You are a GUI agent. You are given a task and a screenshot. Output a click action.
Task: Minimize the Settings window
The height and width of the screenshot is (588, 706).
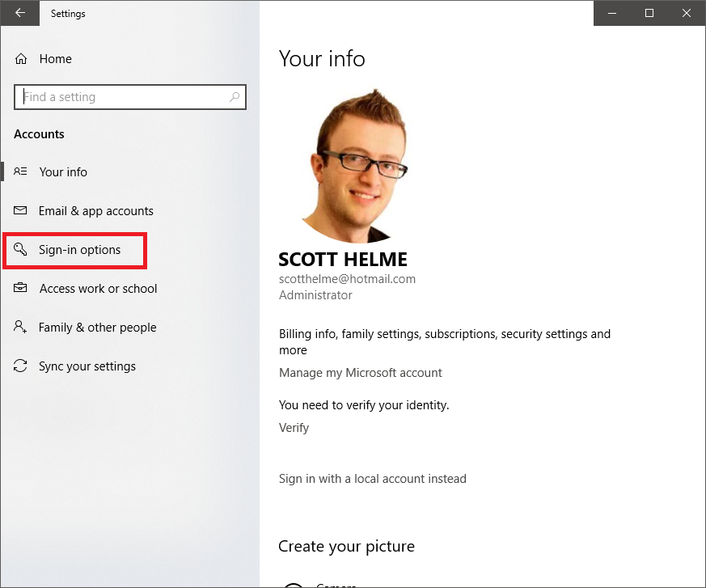pos(612,13)
